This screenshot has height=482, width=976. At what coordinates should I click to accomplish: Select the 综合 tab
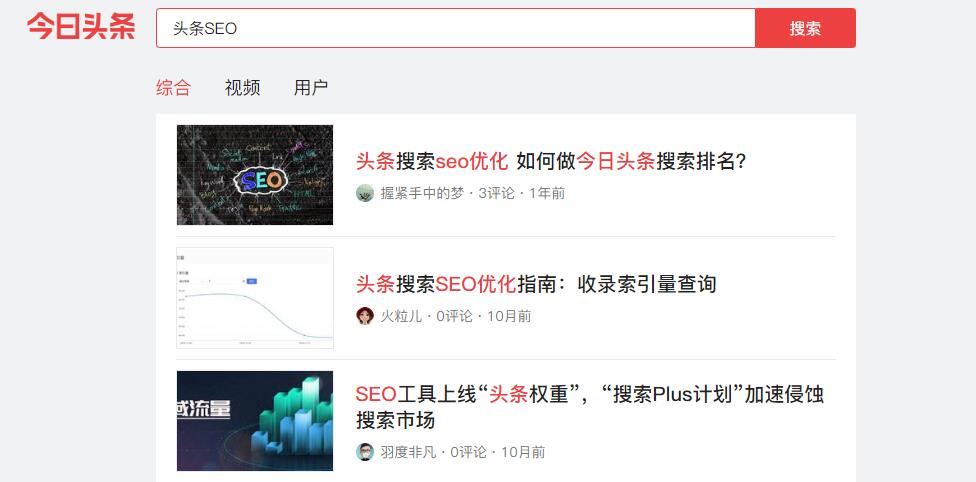pyautogui.click(x=173, y=87)
